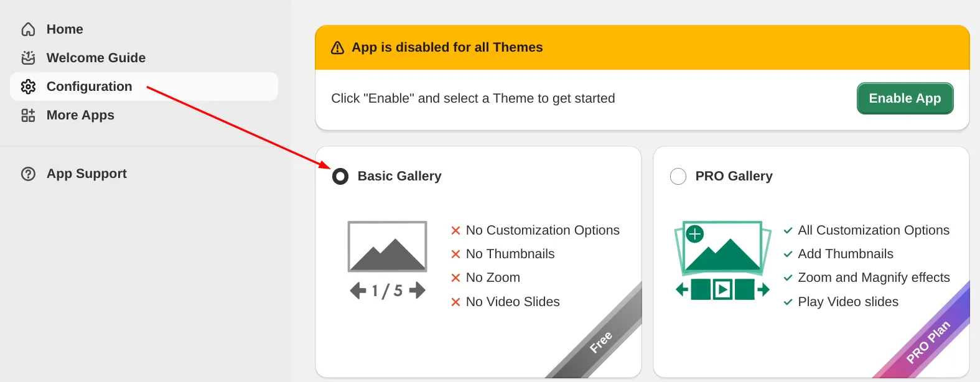The image size is (980, 382).
Task: Select the Basic Gallery radio button
Action: click(x=340, y=177)
